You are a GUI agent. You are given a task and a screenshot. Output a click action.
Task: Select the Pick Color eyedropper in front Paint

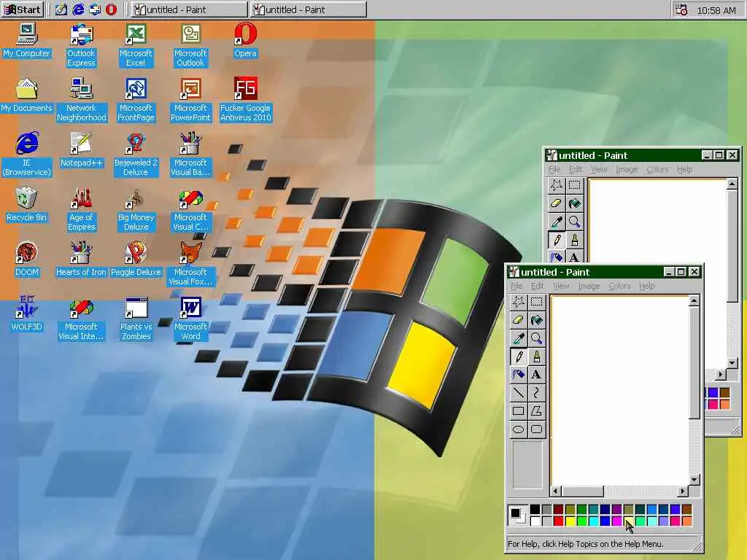(x=519, y=338)
